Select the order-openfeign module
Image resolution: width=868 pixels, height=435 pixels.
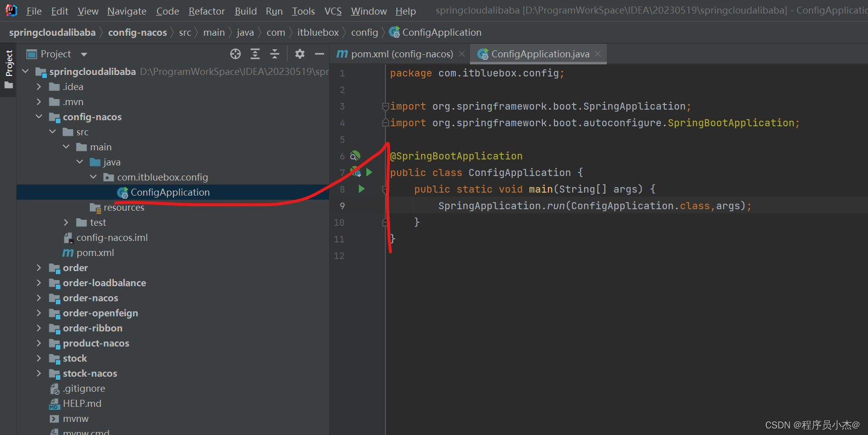(x=100, y=313)
